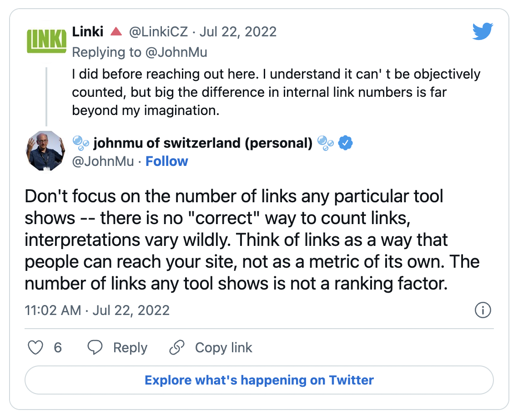
Task: Click the Reply text label
Action: pos(130,348)
